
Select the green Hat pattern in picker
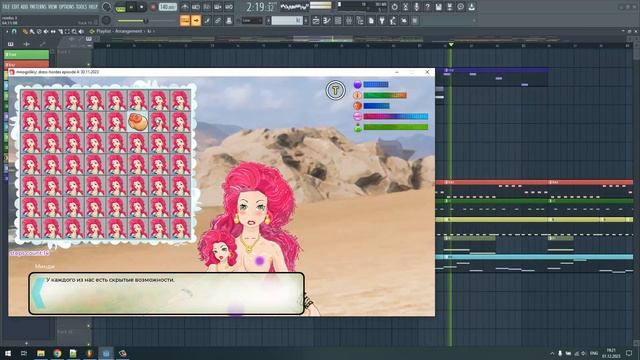click(27, 54)
